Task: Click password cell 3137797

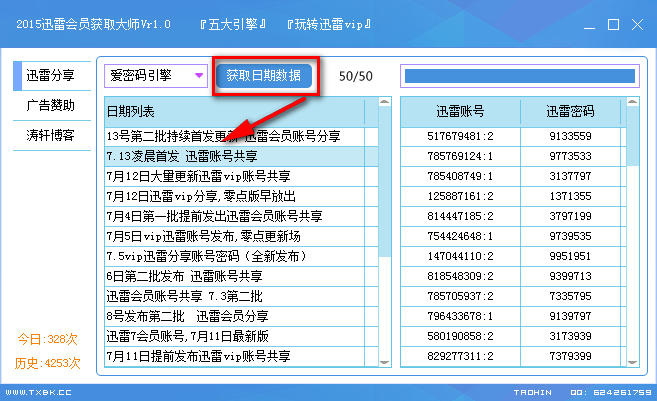Action: [x=570, y=176]
